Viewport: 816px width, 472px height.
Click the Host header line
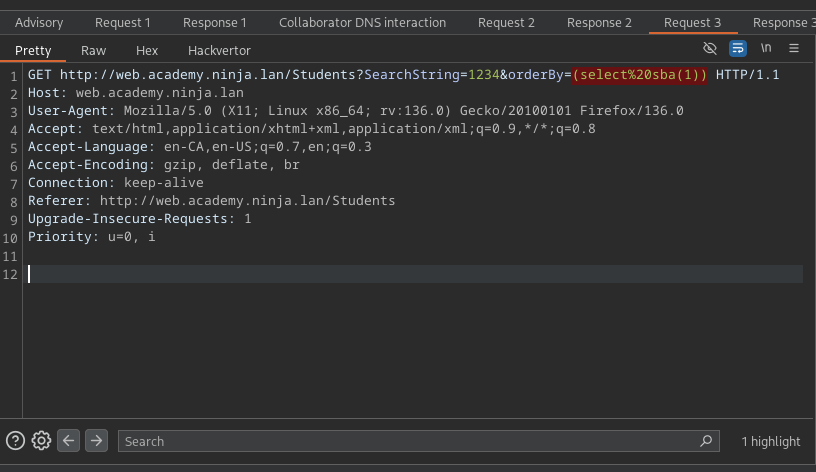(x=136, y=93)
